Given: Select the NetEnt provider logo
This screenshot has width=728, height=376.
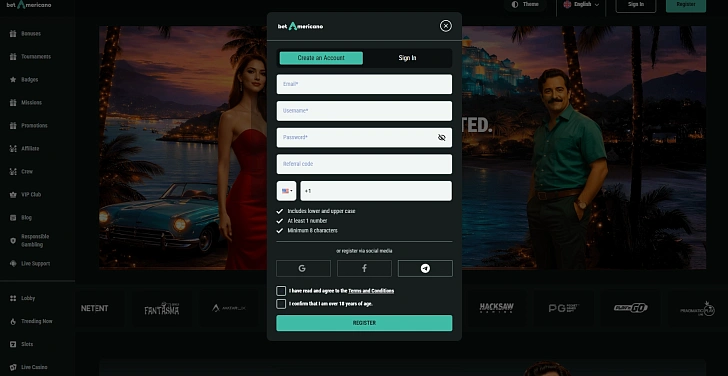Looking at the screenshot, I should pos(95,308).
